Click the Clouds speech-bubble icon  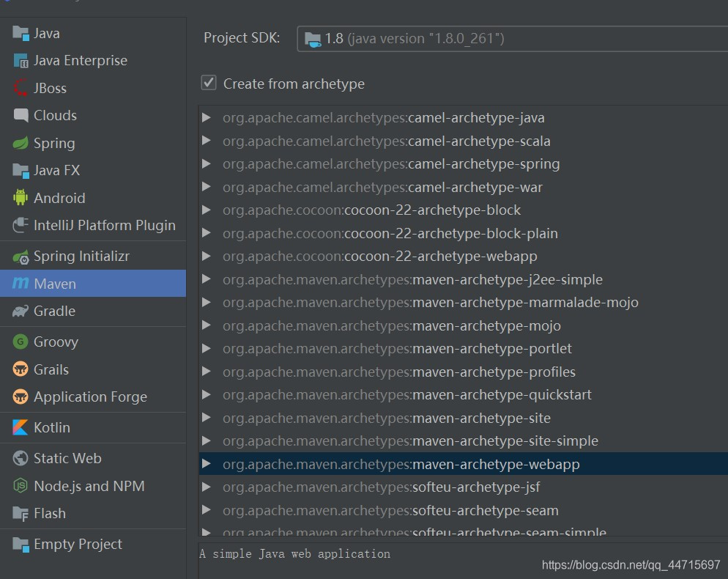(x=21, y=115)
